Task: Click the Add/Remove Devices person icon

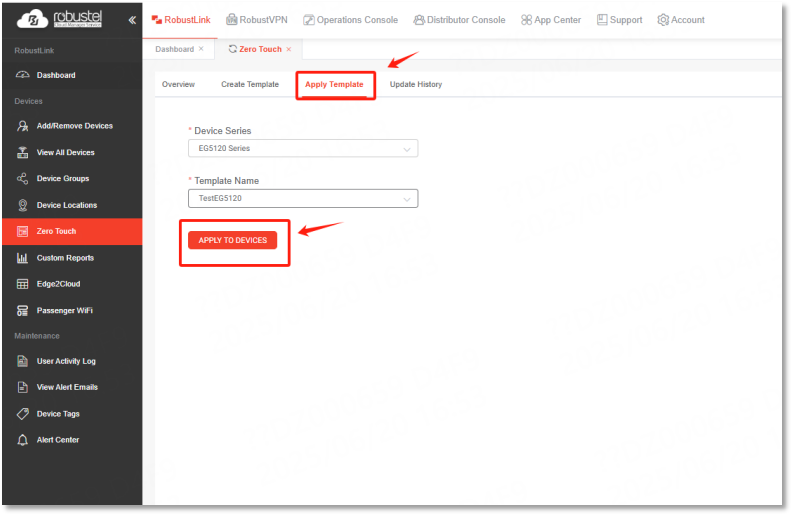Action: coord(23,126)
